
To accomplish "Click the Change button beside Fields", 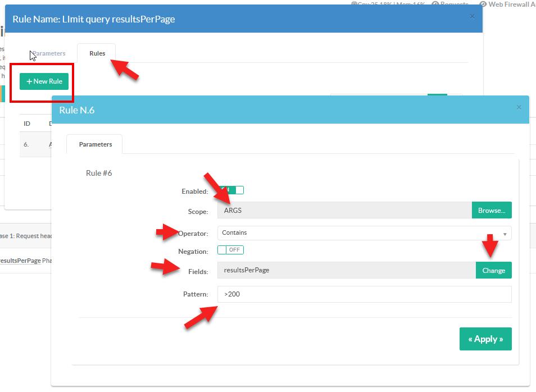I will [493, 270].
